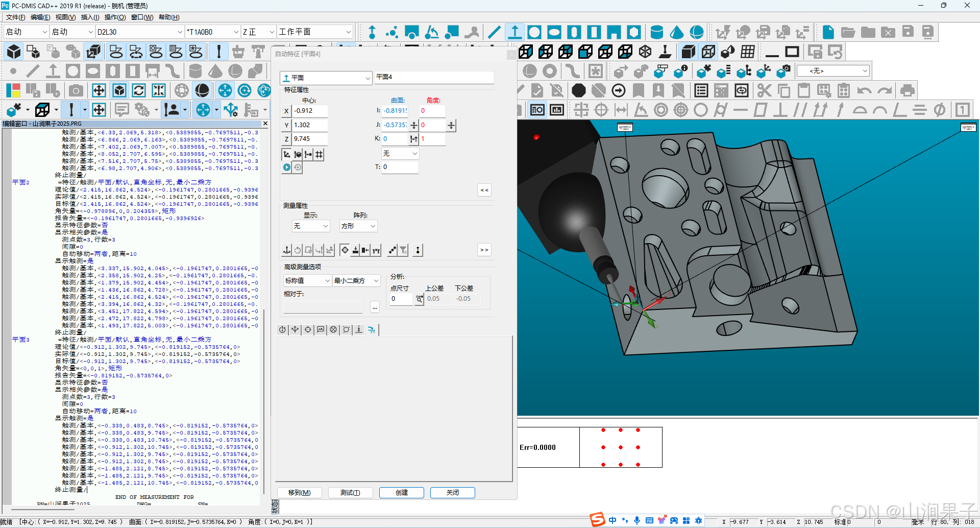Open the comment speech-bubble icon

121,110
